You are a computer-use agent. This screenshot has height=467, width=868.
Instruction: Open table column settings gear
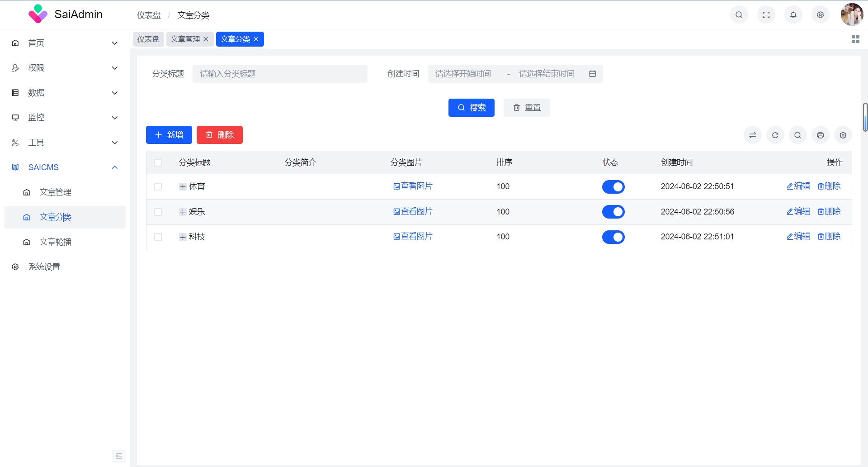coord(843,135)
